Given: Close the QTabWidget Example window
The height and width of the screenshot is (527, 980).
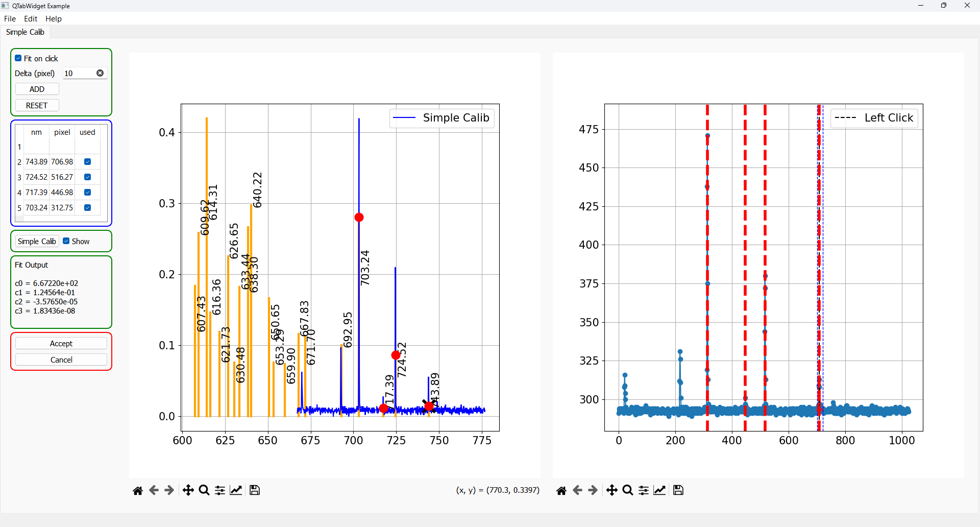Looking at the screenshot, I should [x=967, y=6].
